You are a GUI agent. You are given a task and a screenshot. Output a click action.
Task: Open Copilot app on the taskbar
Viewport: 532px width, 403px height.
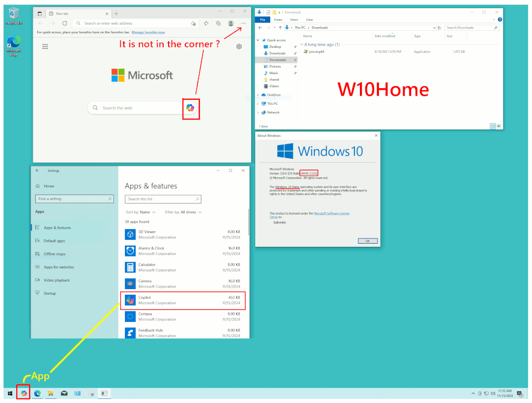point(24,393)
